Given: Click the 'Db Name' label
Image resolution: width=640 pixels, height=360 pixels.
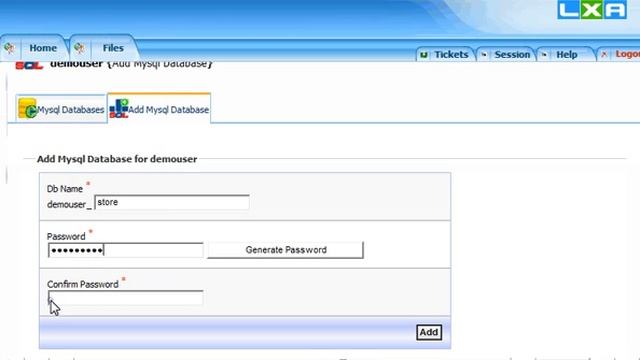Looking at the screenshot, I should [65, 189].
